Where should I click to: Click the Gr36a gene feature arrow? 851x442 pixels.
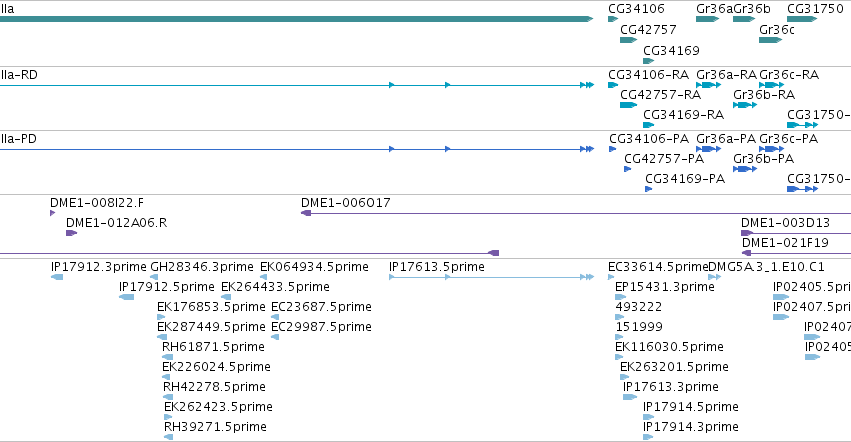click(x=707, y=19)
